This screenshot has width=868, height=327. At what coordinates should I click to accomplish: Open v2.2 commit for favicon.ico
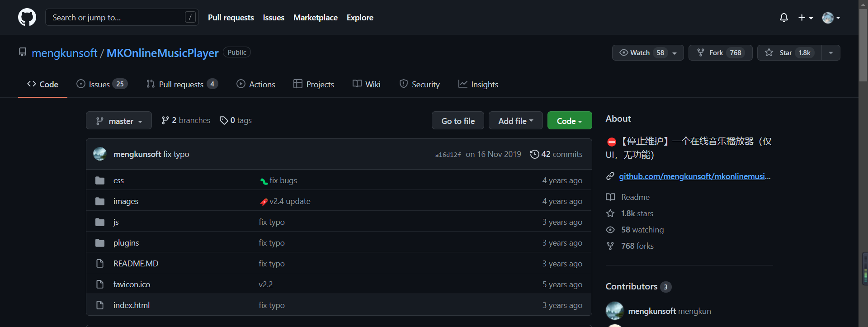[266, 284]
